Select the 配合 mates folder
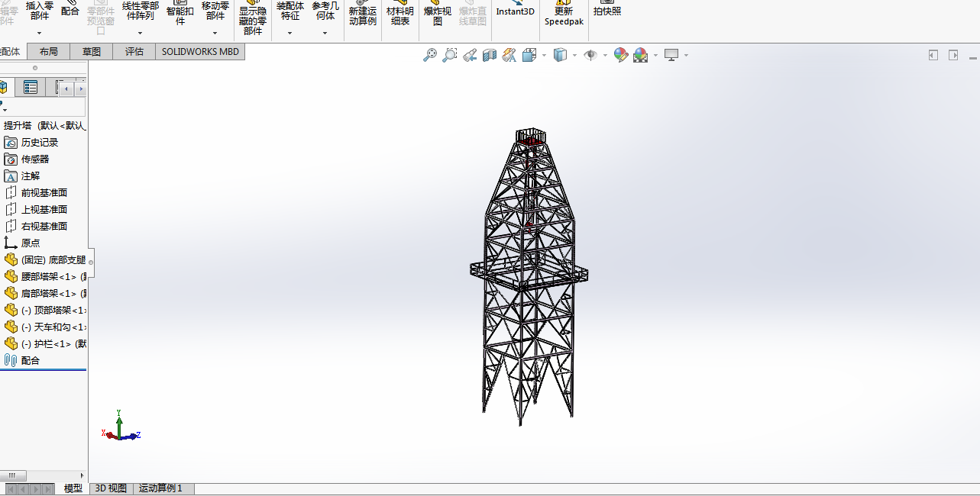This screenshot has width=980, height=496. (22, 361)
